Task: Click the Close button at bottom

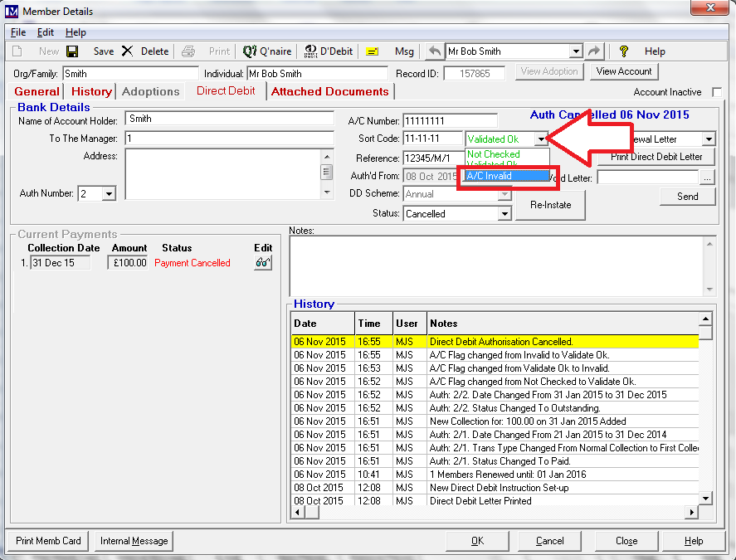Action: coord(626,541)
